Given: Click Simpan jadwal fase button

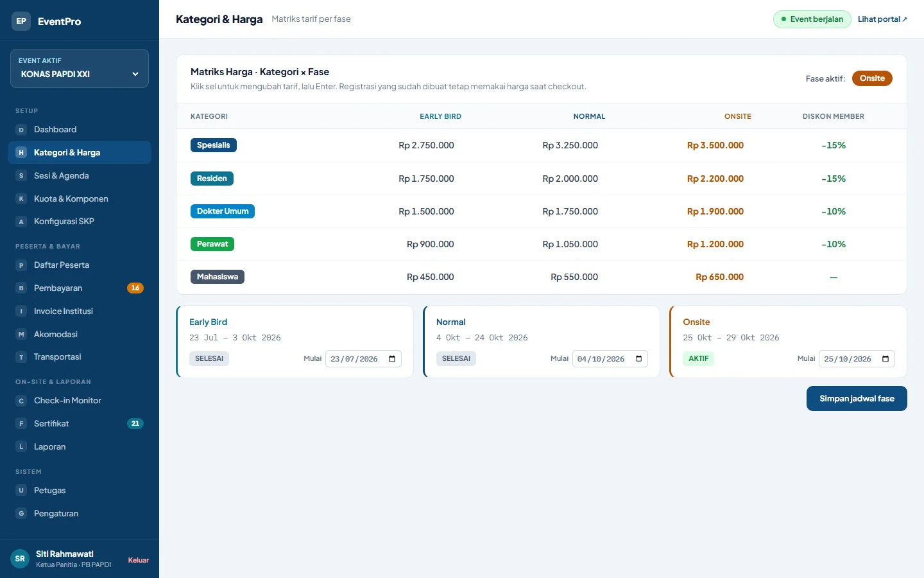Looking at the screenshot, I should 857,398.
